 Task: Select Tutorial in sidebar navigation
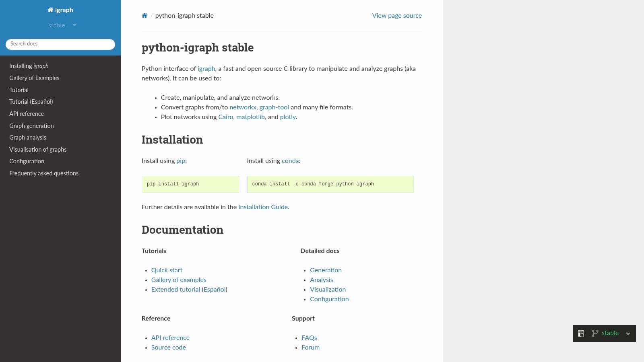19,90
